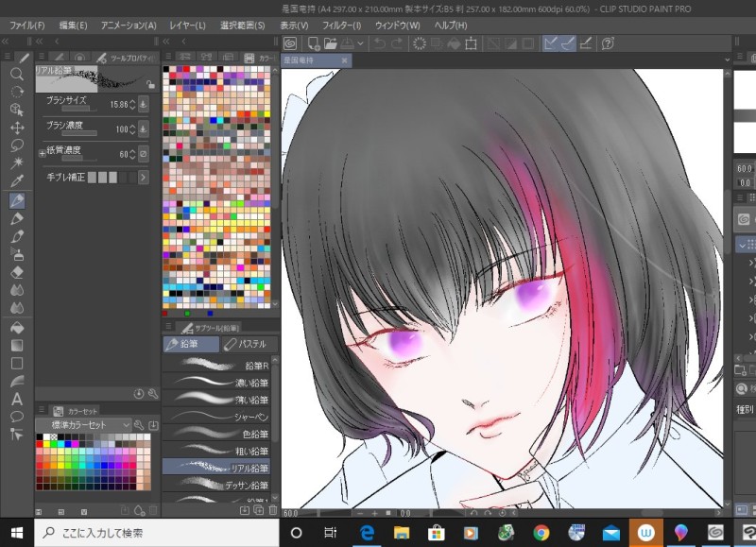The width and height of the screenshot is (756, 547).
Task: Click the Scale/Rotate transform icon
Action: [471, 43]
